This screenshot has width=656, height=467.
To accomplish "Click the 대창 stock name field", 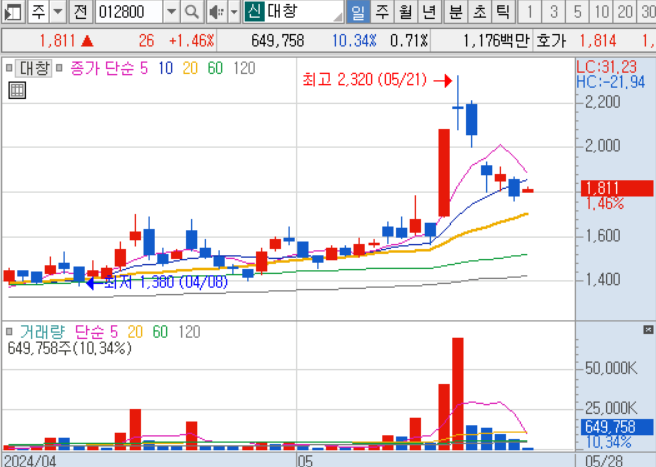I will point(304,12).
